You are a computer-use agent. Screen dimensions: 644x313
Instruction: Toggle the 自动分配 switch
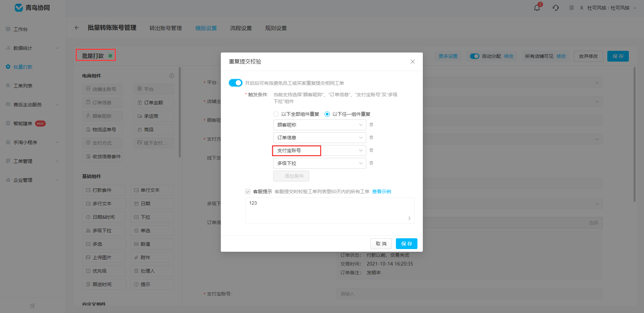474,56
